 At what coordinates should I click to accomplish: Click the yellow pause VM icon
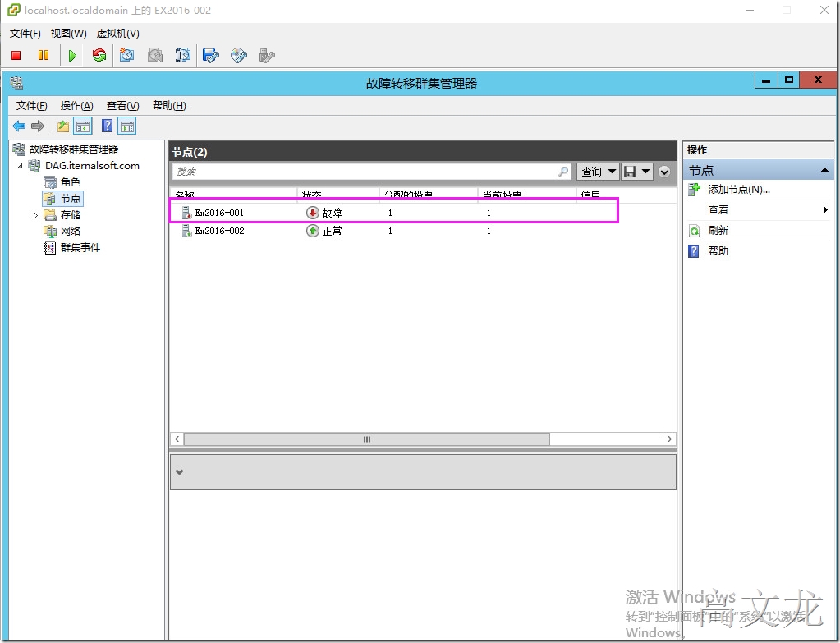(x=44, y=55)
